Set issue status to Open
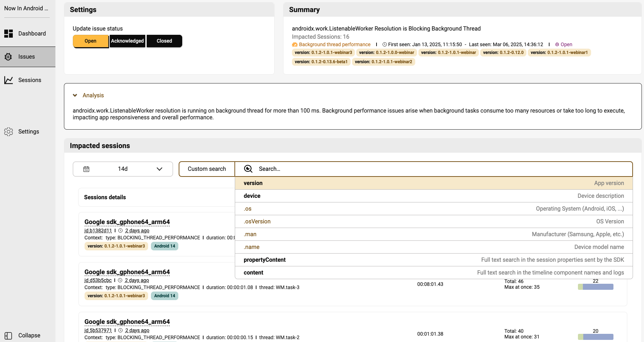 91,41
